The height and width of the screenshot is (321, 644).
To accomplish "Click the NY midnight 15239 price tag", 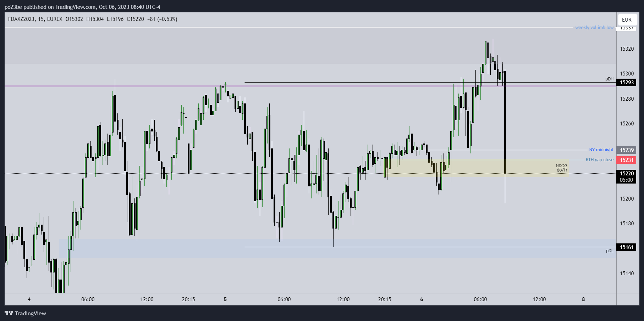I will coord(626,150).
